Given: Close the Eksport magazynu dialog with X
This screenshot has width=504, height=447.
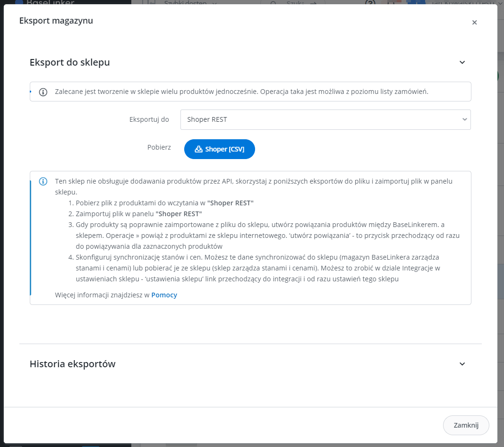Looking at the screenshot, I should (474, 23).
